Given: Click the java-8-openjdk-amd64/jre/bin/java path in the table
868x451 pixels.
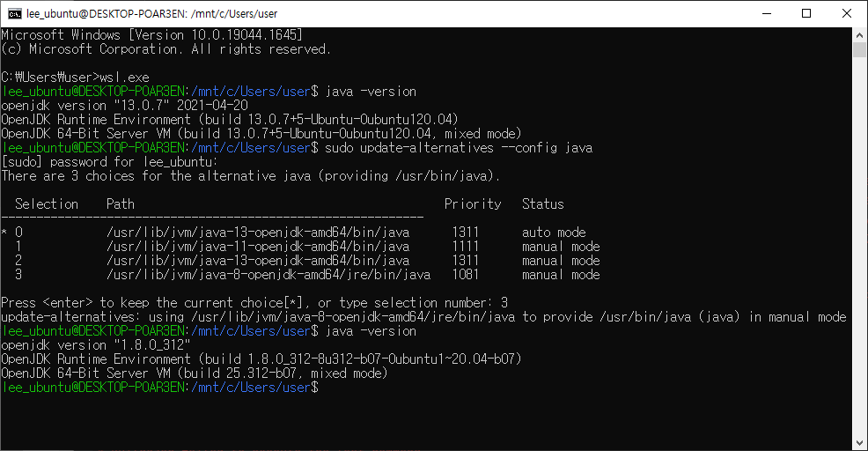Looking at the screenshot, I should pos(268,275).
